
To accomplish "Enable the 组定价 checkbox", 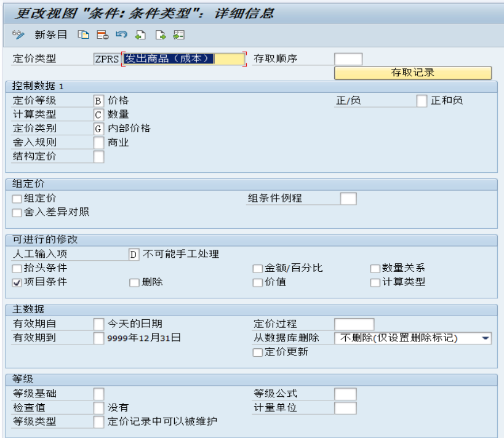I will 17,199.
